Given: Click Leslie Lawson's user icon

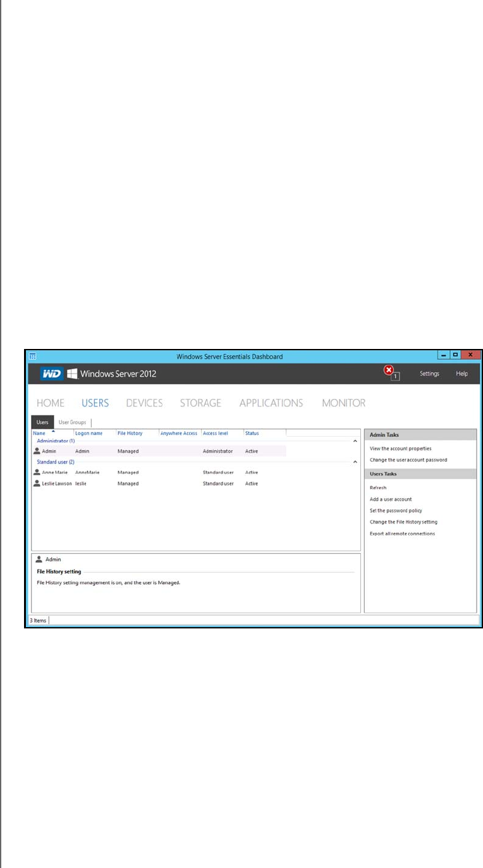Looking at the screenshot, I should [x=37, y=484].
